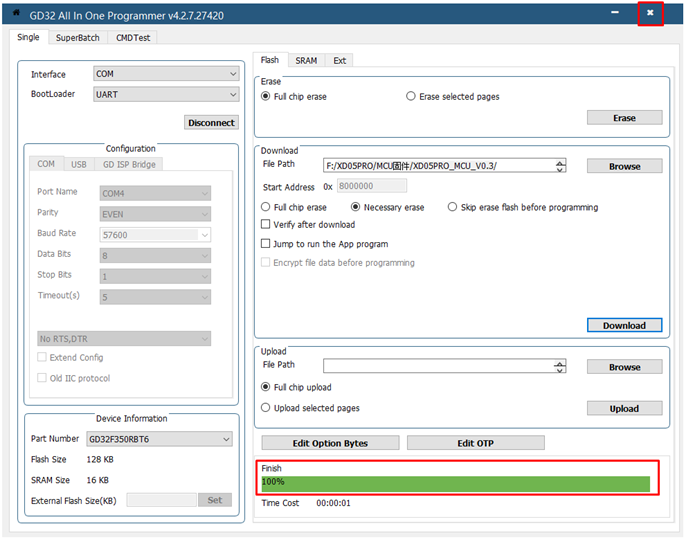
Task: Close the GD32 programmer window
Action: tap(650, 13)
